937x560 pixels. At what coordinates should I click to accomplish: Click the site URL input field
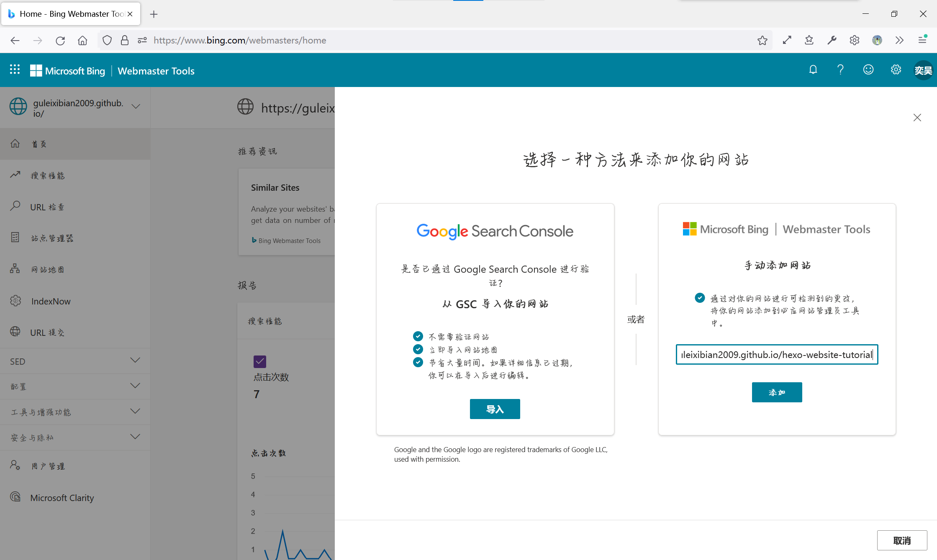777,355
